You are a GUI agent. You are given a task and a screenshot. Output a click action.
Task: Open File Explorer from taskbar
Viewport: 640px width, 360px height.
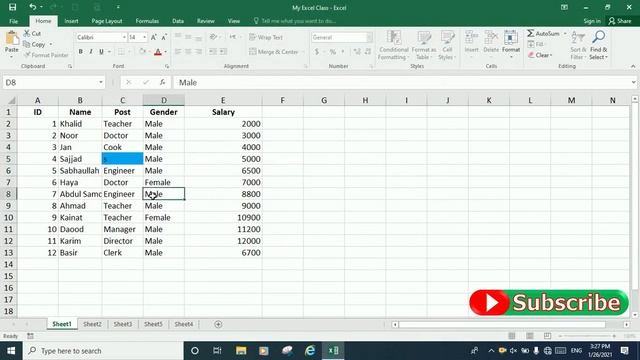tap(241, 351)
